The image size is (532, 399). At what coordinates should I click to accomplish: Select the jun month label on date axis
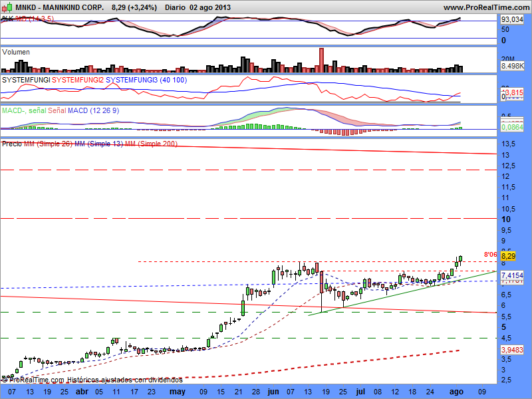pos(273,392)
